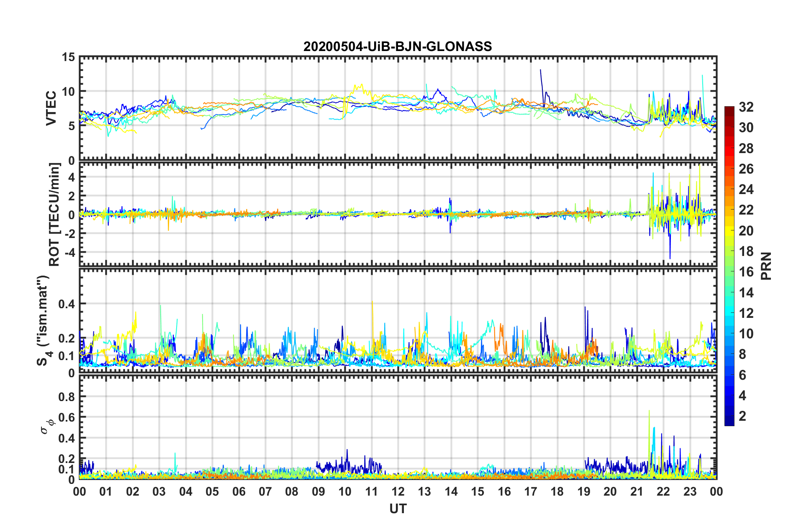Select UT axis tick label "12"
Viewport: 796px width, 532px height.
coord(398,491)
